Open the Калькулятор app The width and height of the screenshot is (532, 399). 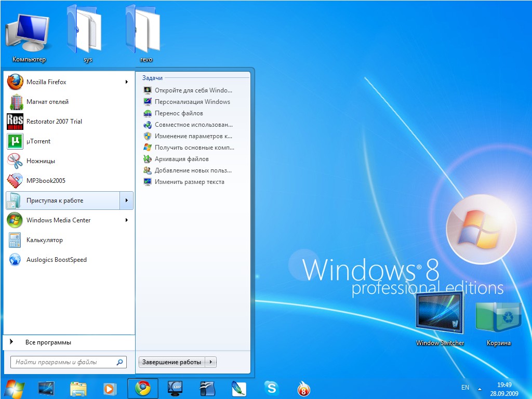pyautogui.click(x=44, y=240)
